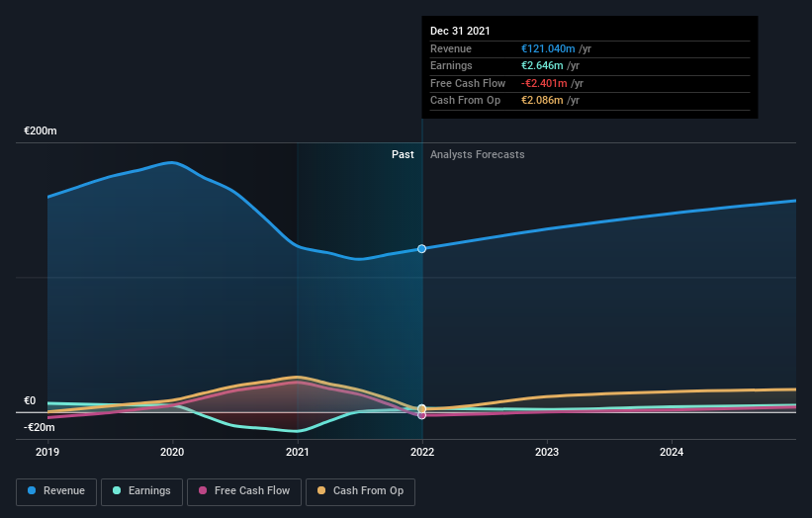Select the 2022 x-axis label
Viewport: 812px width, 518px height.
[x=422, y=452]
